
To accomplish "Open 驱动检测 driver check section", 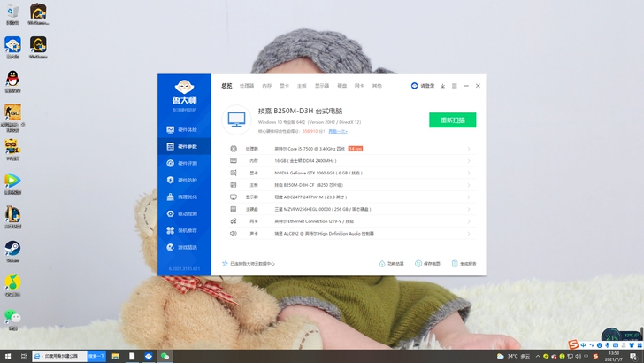I will pos(184,213).
